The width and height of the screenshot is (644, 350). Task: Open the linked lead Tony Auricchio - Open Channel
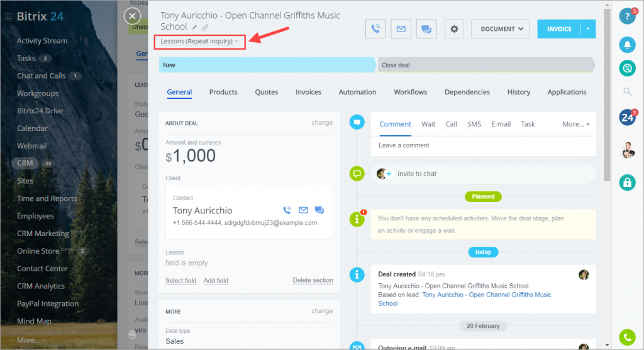(x=487, y=295)
